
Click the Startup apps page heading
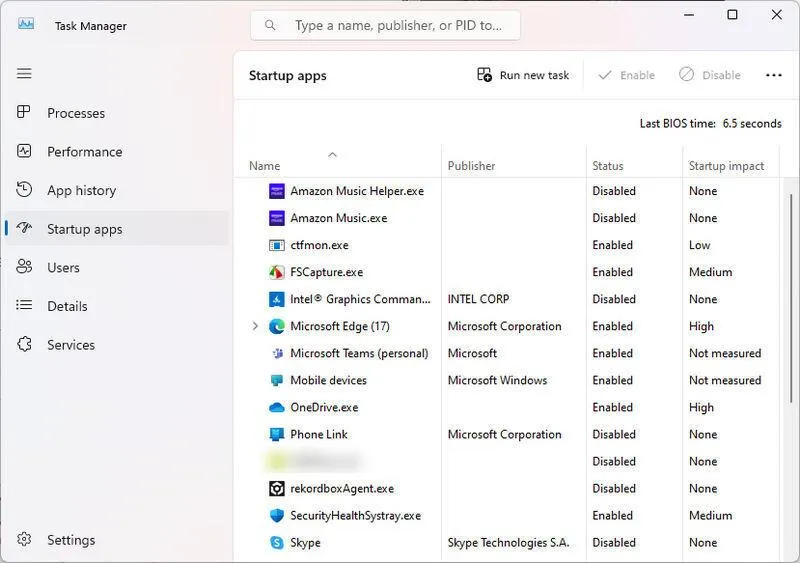[287, 76]
